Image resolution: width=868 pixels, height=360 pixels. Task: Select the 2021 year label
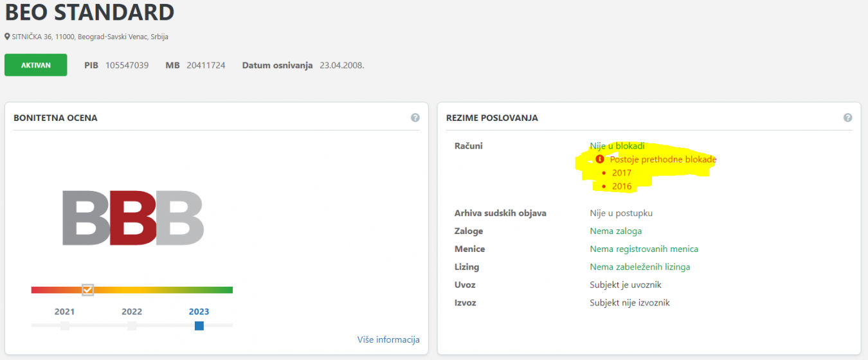tap(65, 312)
